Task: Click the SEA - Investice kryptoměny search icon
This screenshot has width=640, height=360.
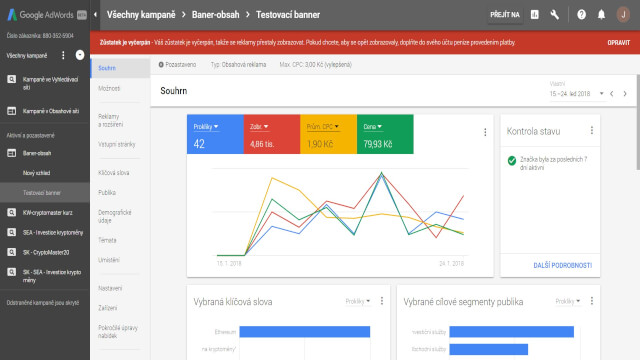Action: [11, 232]
